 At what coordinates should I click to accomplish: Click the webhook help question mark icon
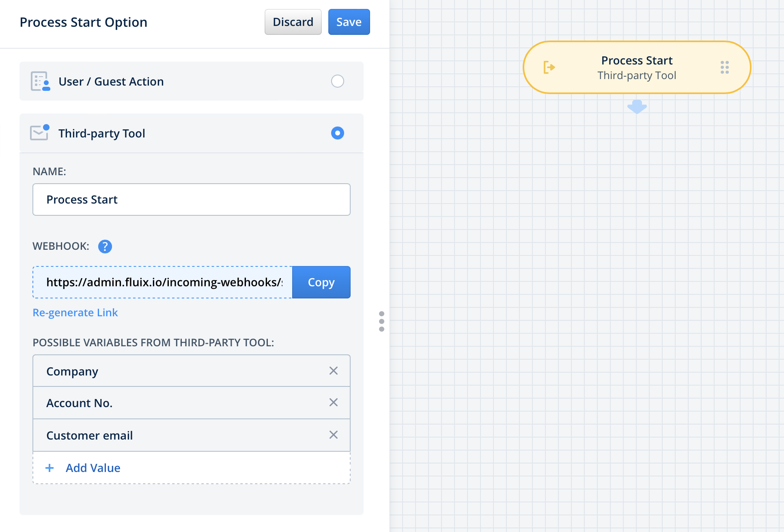pyautogui.click(x=105, y=246)
